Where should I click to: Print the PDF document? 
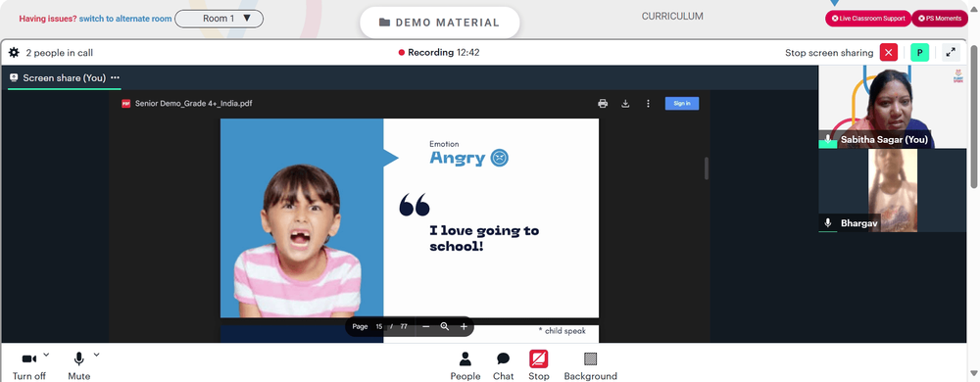[603, 104]
